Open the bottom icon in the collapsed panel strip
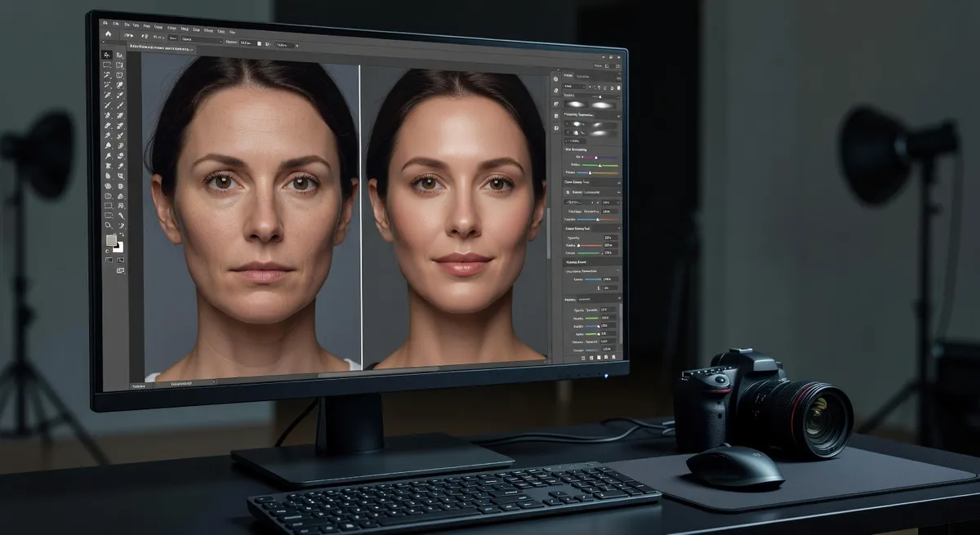This screenshot has width=980, height=535. 556,127
